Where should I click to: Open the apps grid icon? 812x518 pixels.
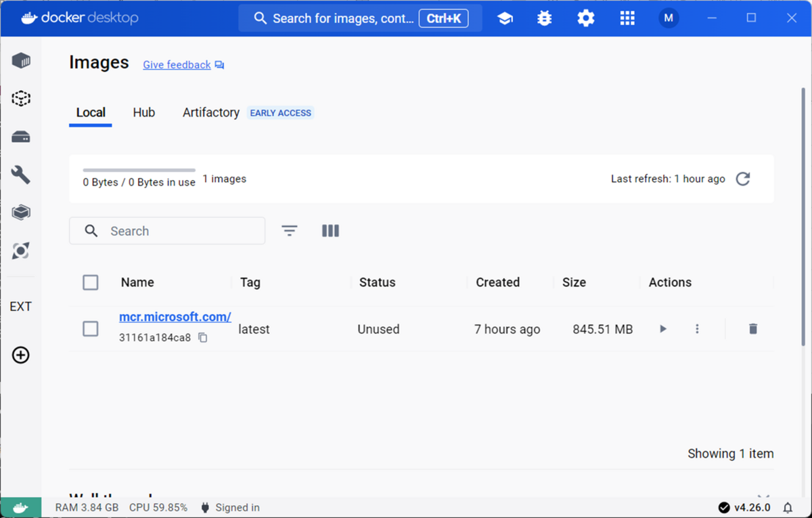click(627, 18)
